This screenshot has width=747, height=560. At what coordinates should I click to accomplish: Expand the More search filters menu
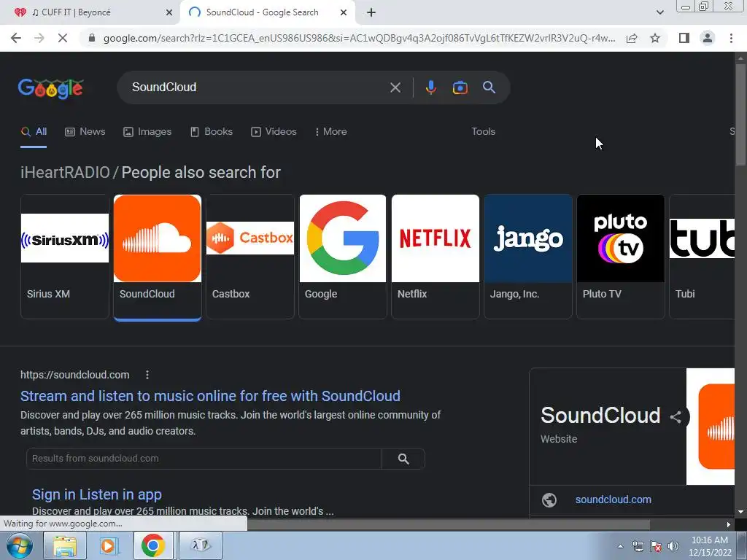pyautogui.click(x=330, y=132)
